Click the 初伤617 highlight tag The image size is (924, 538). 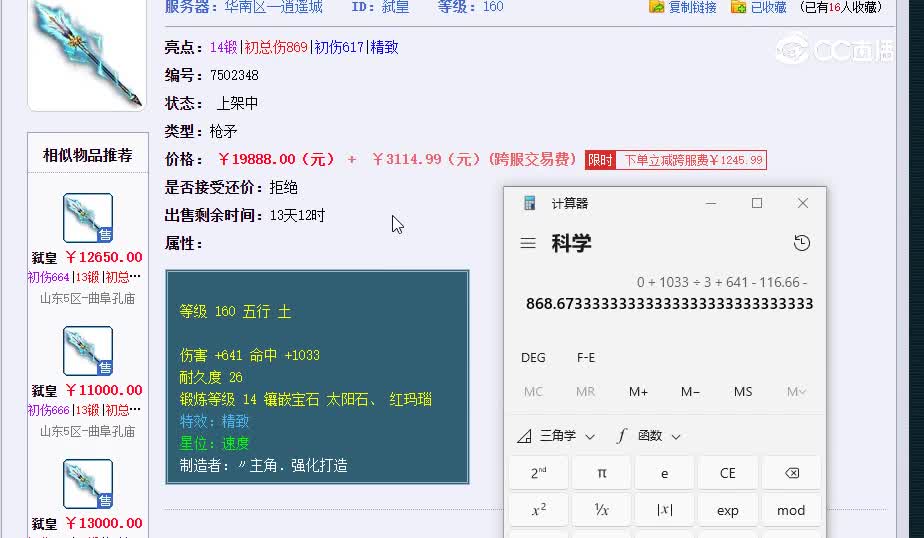(339, 47)
